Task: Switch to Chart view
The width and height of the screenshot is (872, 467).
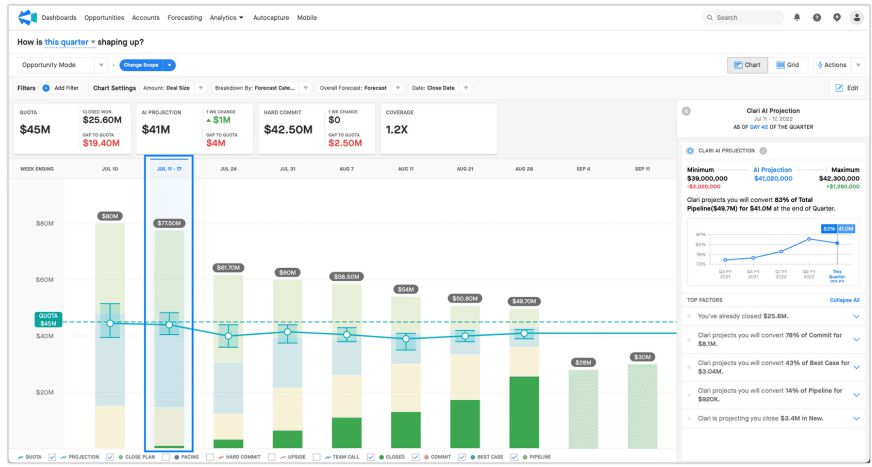Action: click(x=747, y=65)
